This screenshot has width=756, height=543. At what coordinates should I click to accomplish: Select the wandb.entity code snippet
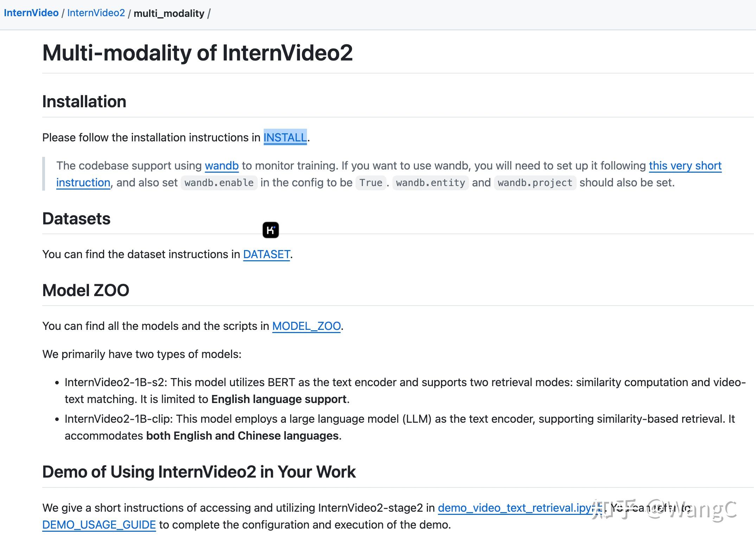click(430, 183)
